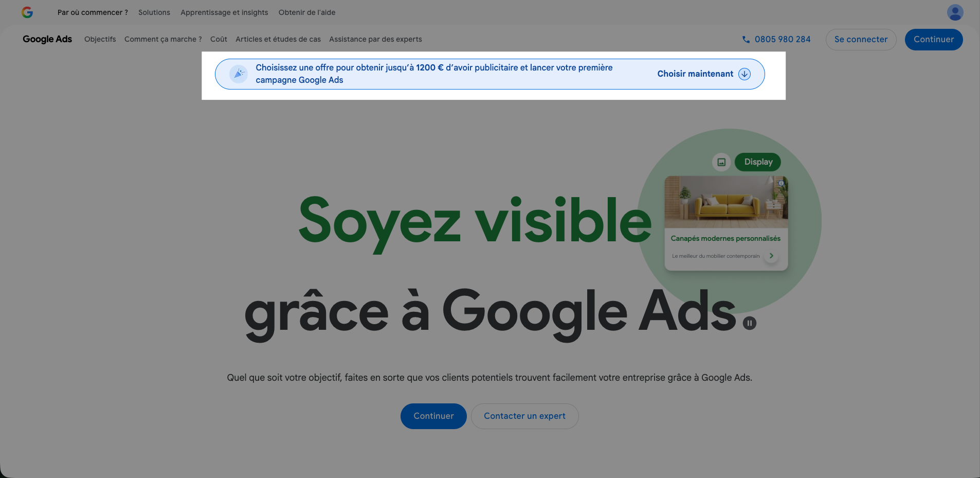Open Comment ça marche ? page
The width and height of the screenshot is (980, 478).
click(163, 39)
